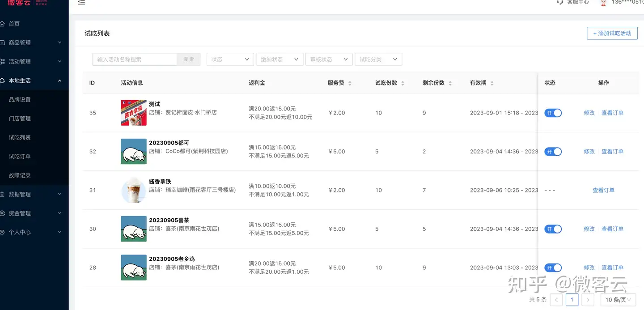Turn off 20230905都可 activity switch

553,152
